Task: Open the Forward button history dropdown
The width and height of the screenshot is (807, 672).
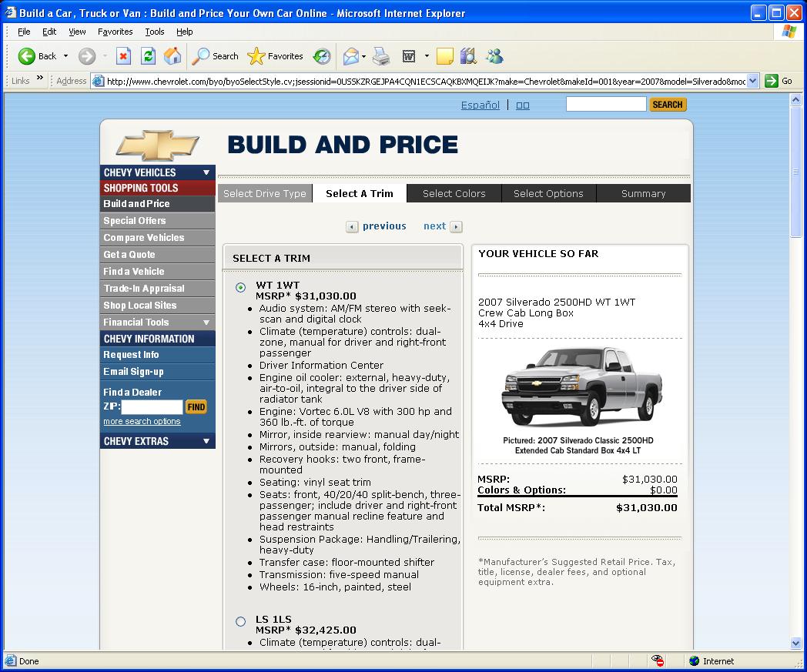Action: (x=105, y=56)
